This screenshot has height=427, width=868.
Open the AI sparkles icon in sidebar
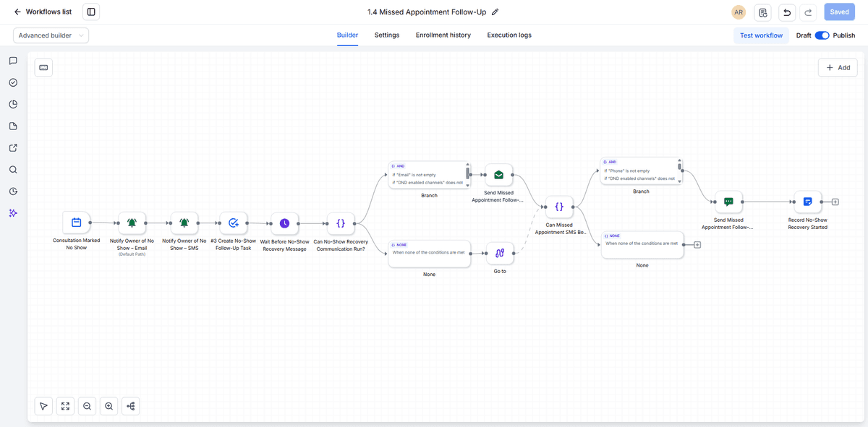click(13, 213)
